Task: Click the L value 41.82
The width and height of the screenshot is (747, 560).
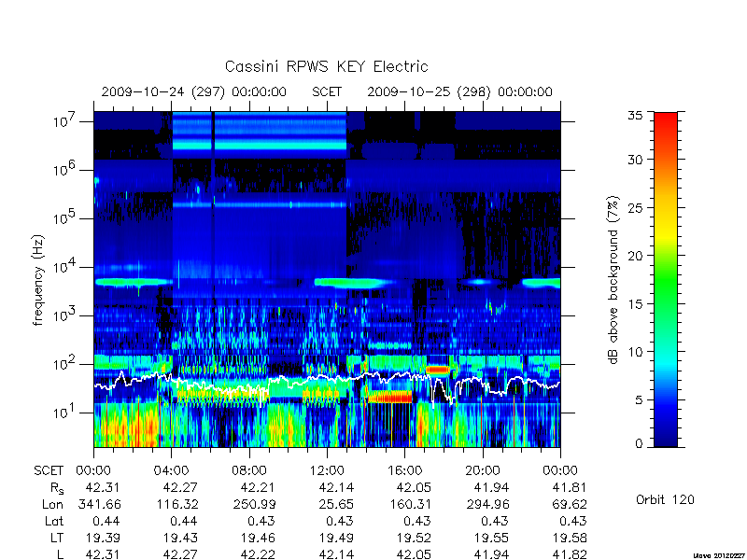Action: [x=569, y=554]
